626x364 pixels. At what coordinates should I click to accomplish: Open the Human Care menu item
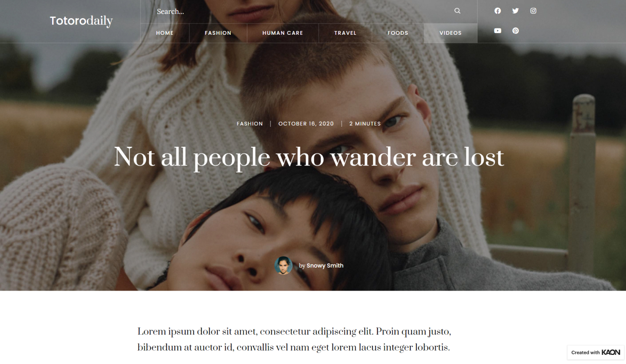[x=283, y=33]
